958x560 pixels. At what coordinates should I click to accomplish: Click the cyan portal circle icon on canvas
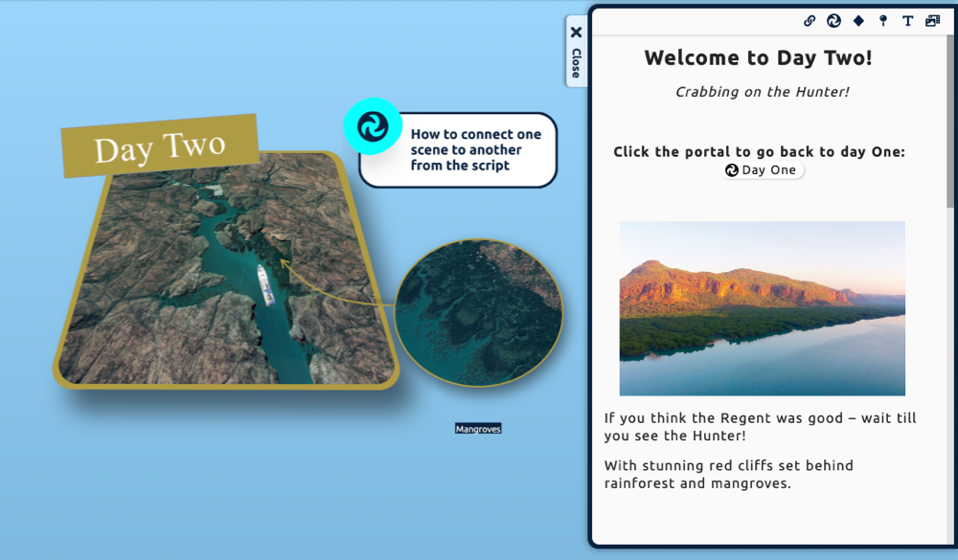[373, 126]
